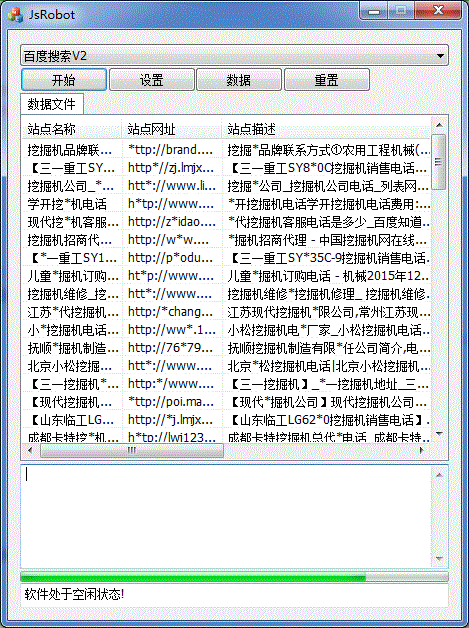Select the 北京小松挖掘 row
This screenshot has width=469, height=628.
[x=226, y=366]
